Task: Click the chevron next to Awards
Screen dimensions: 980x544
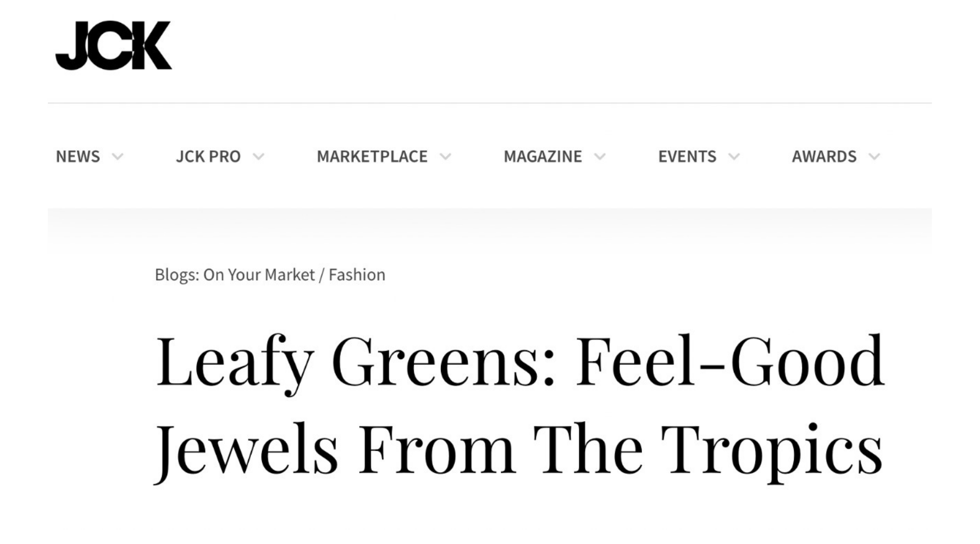Action: (874, 157)
